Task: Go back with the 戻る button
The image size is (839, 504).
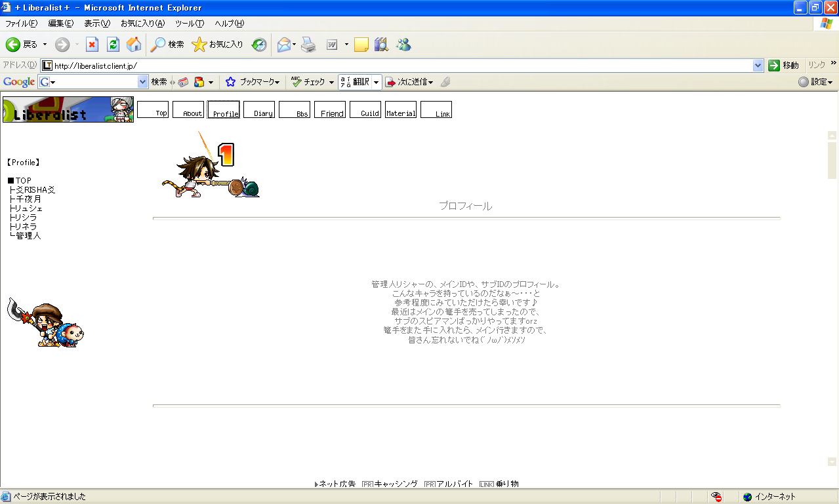Action: (x=22, y=45)
